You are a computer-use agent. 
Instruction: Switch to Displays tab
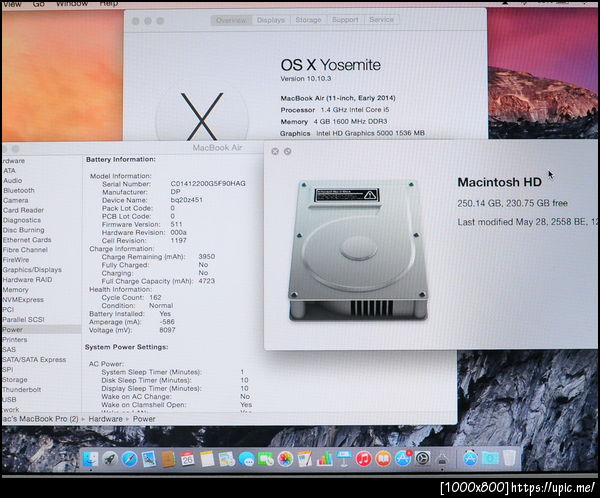pyautogui.click(x=271, y=20)
